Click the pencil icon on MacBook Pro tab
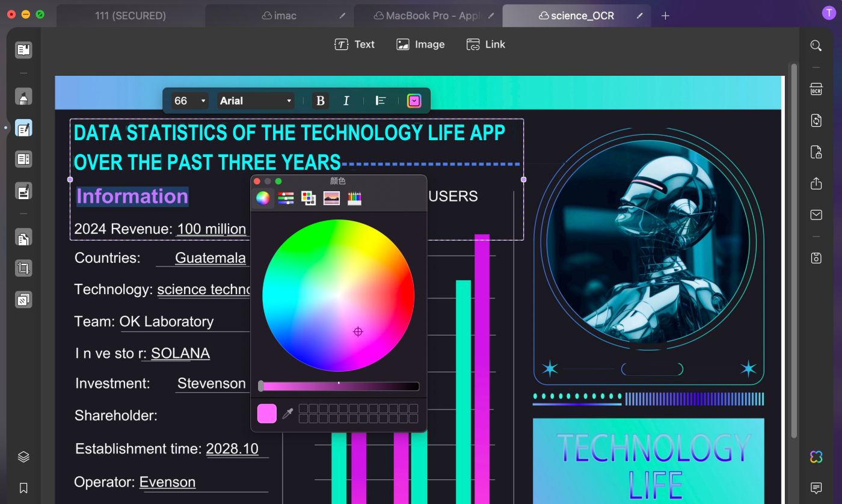The image size is (842, 504). [x=491, y=16]
